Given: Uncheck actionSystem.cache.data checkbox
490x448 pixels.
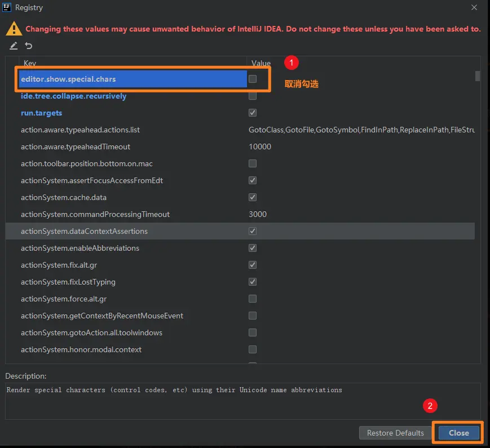Looking at the screenshot, I should (253, 197).
